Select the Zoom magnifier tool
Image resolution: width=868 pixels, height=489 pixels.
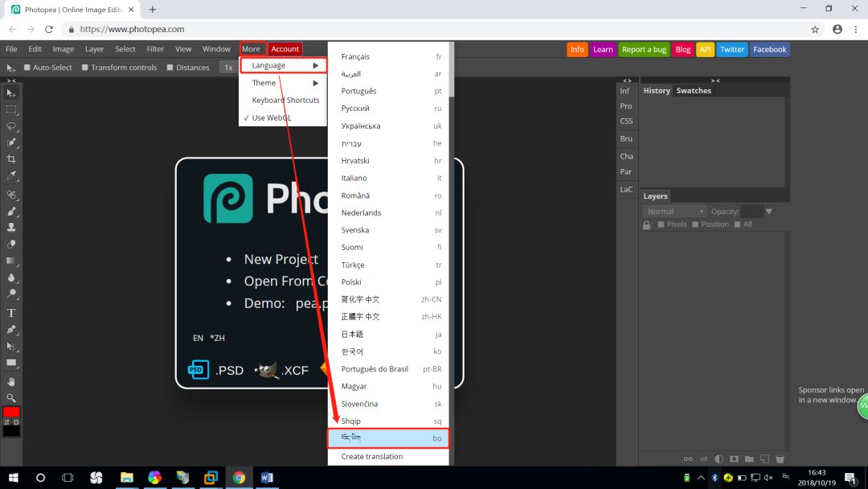tap(11, 397)
